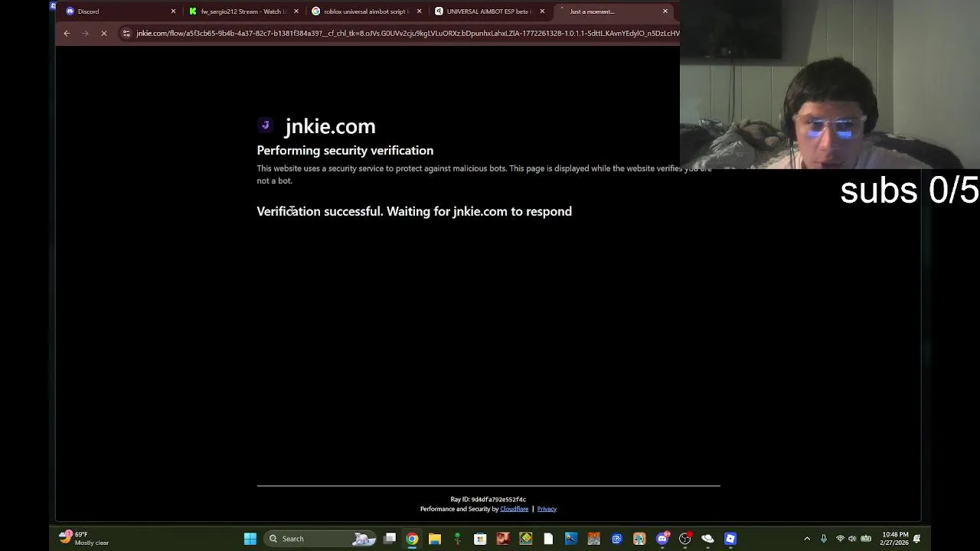Close the roblox universal aimbot script tab
Screen dimensions: 980x551
tap(419, 11)
